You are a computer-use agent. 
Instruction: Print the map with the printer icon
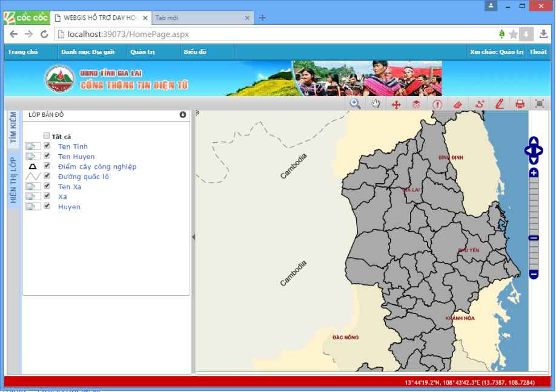click(x=520, y=104)
